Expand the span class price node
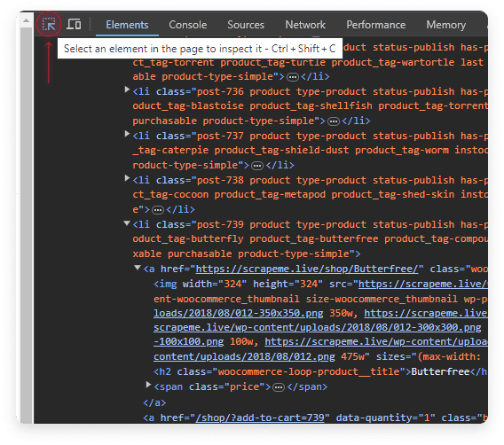Image resolution: width=504 pixels, height=445 pixels. coord(148,385)
